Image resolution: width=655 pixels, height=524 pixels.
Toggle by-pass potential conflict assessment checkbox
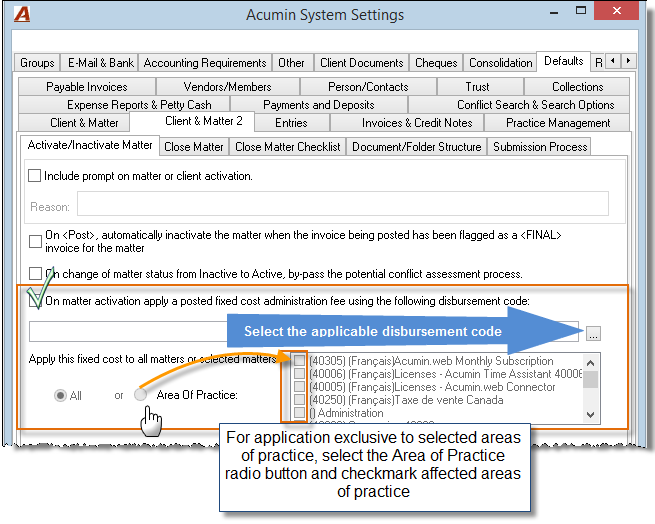click(35, 274)
